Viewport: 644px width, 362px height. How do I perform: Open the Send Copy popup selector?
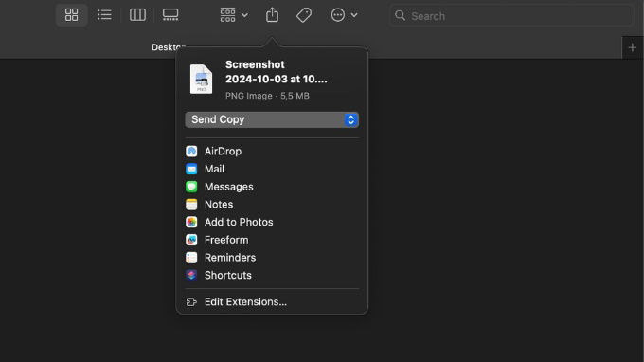(x=272, y=119)
